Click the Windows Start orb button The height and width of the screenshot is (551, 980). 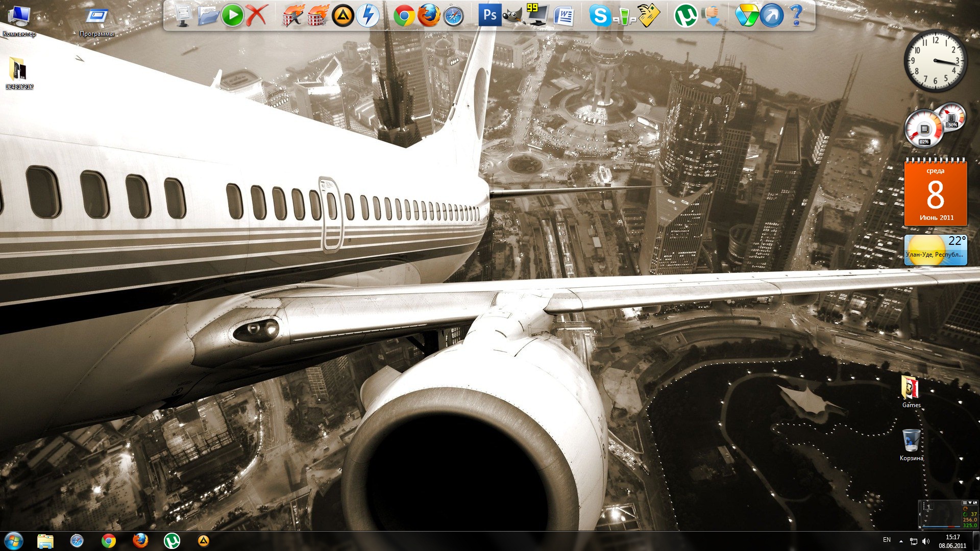point(13,541)
